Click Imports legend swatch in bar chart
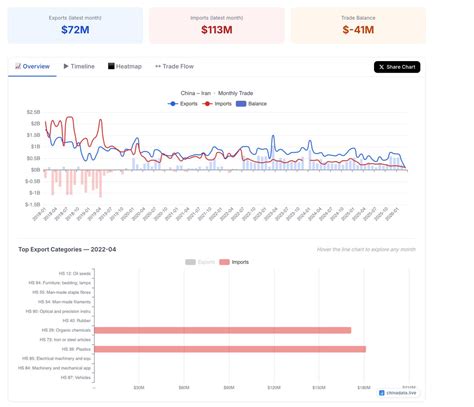 point(224,262)
